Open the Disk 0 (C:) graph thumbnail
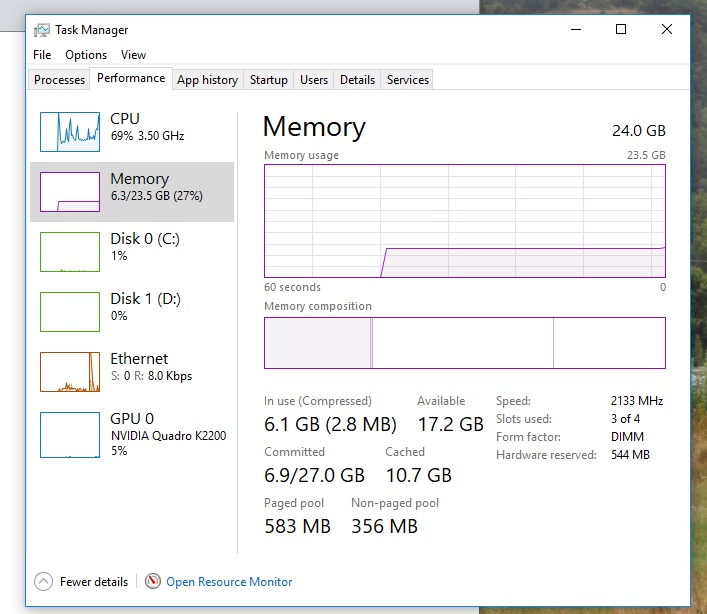This screenshot has width=707, height=614. click(x=70, y=251)
